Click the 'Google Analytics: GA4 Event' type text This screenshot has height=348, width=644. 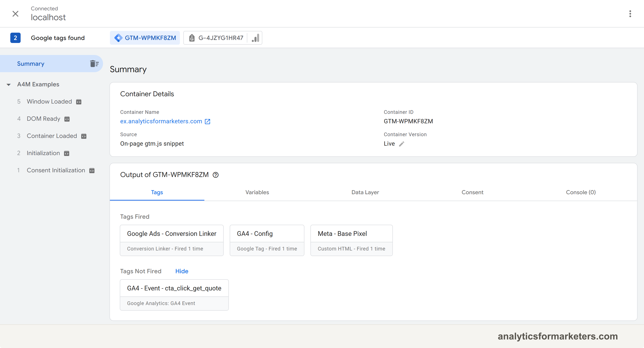click(161, 303)
